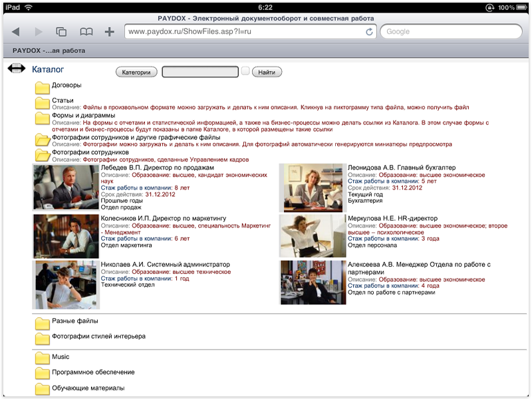Open Лебедев В.П. employee photo thumbnail
The width and height of the screenshot is (532, 399).
click(x=66, y=188)
